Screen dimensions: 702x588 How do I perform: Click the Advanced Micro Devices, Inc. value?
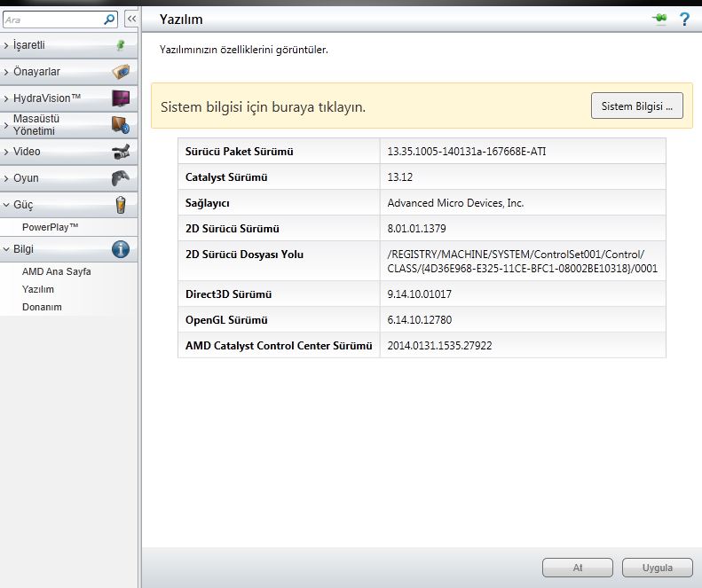tap(455, 203)
